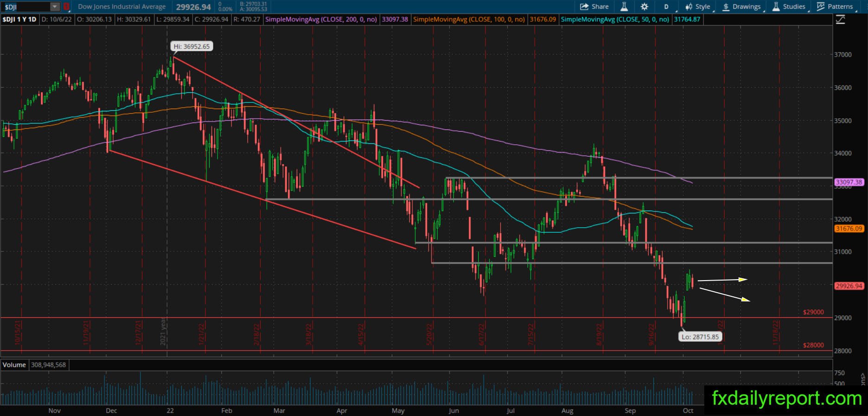Open the flask Edit Studies icon
This screenshot has width=868, height=416.
pyautogui.click(x=624, y=6)
